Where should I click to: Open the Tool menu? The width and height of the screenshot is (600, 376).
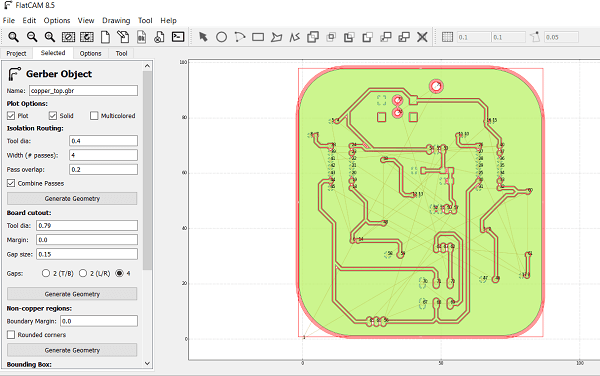tap(145, 21)
